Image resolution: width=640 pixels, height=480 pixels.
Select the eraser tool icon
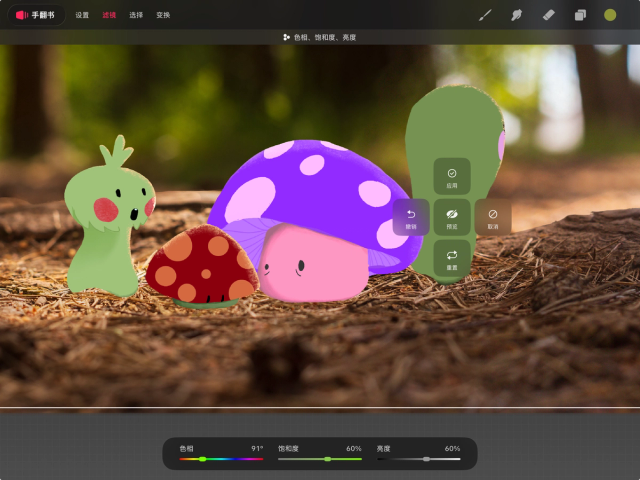point(547,15)
